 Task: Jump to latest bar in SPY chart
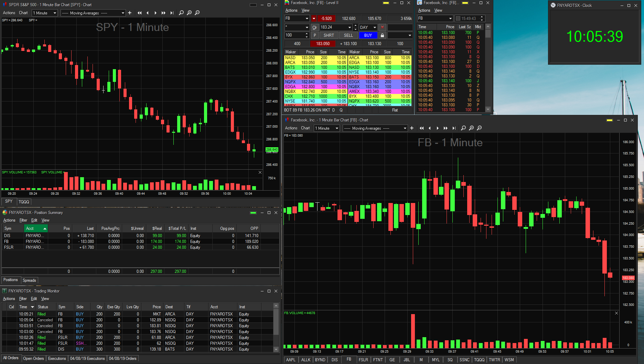pos(172,13)
